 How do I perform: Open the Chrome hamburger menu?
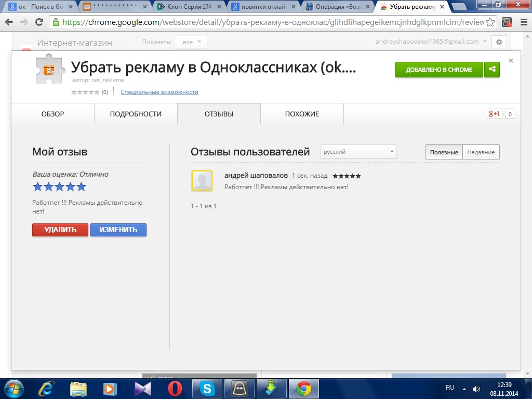[524, 22]
